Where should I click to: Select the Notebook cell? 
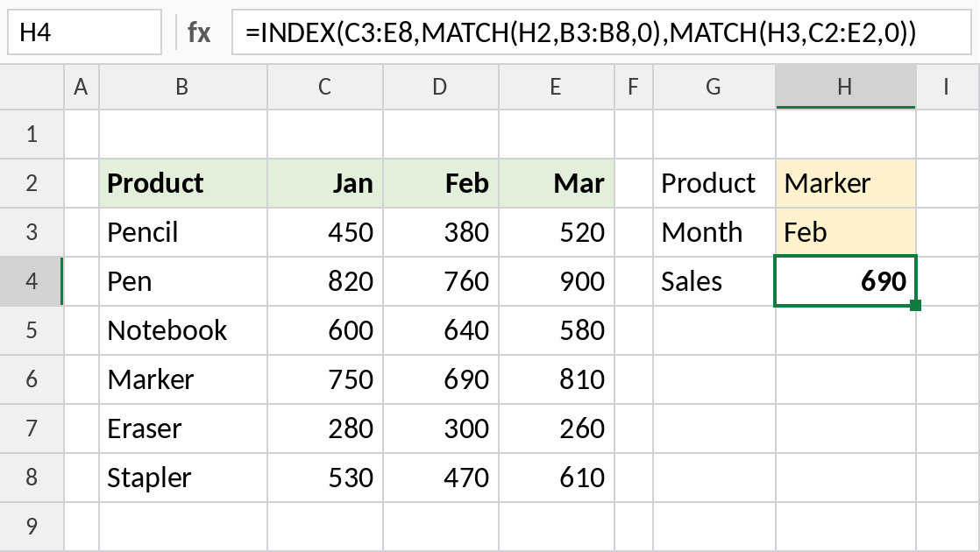pyautogui.click(x=183, y=330)
